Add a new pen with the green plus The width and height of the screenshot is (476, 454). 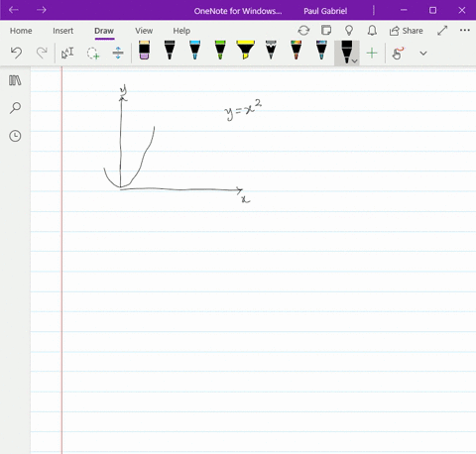tap(372, 54)
